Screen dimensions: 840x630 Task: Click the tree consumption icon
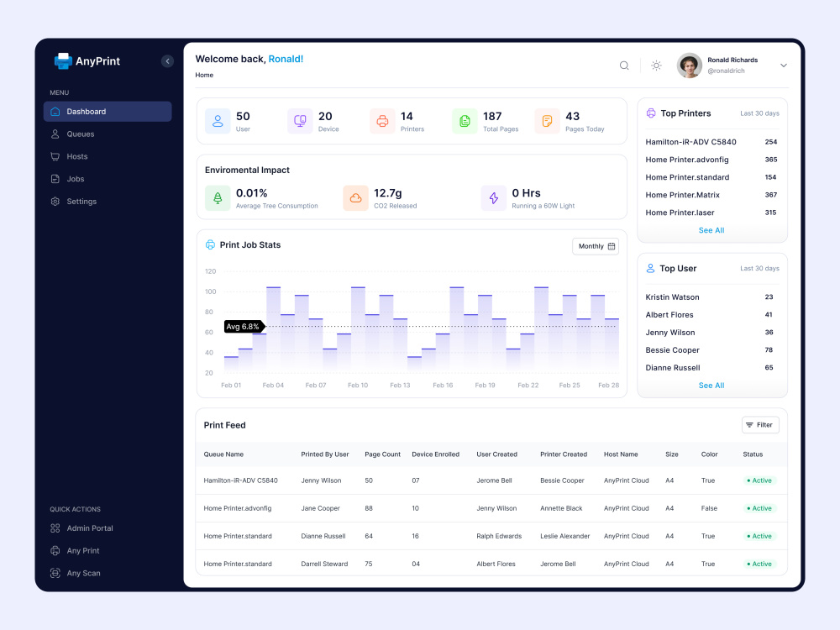coord(218,198)
